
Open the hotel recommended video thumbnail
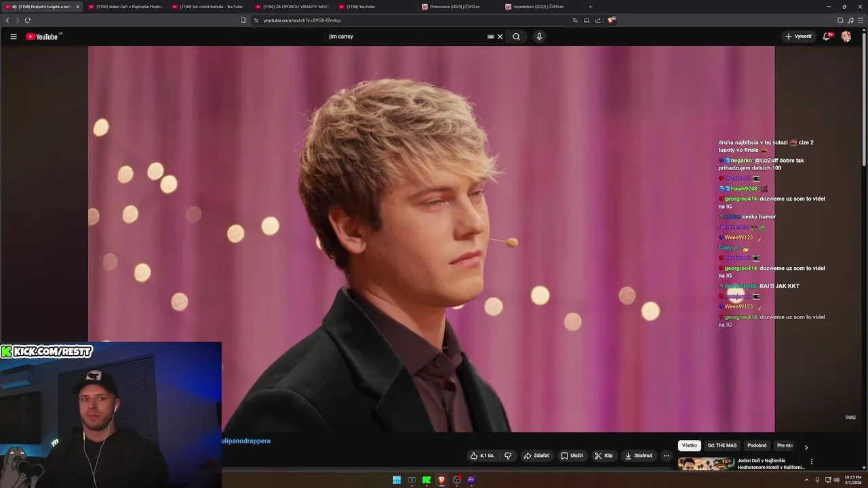pos(706,464)
